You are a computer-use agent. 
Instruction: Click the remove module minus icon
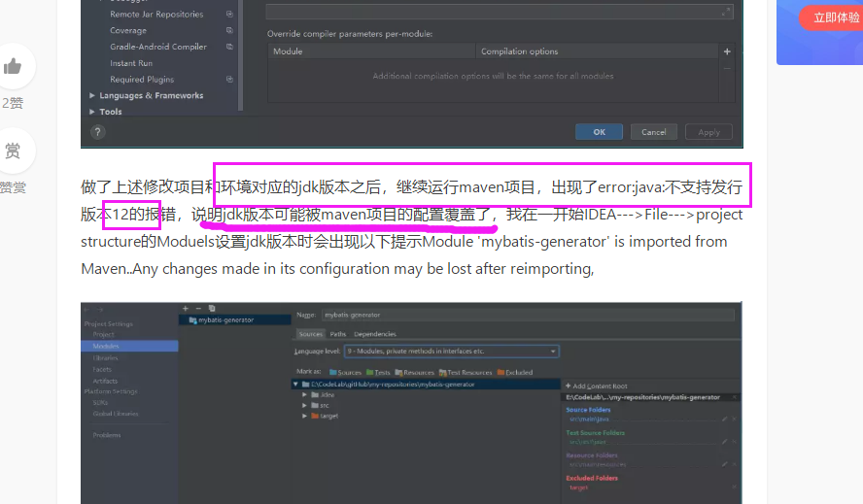198,309
